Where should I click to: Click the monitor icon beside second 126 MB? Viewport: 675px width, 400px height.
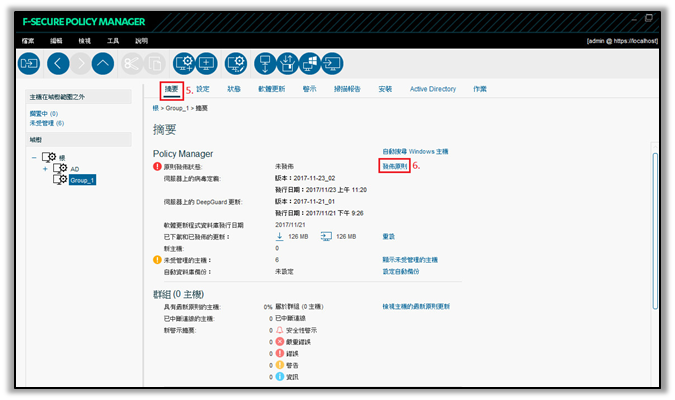tap(326, 236)
